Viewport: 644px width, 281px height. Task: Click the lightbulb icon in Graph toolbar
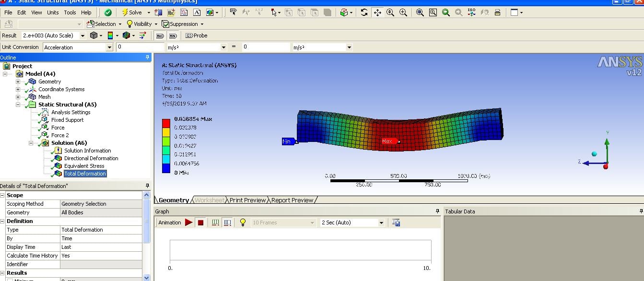(x=243, y=222)
